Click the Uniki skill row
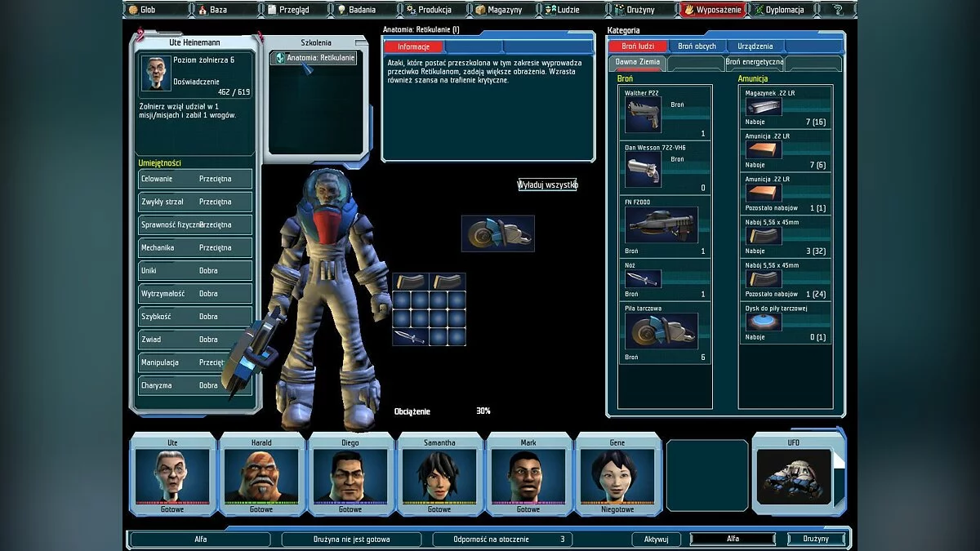The height and width of the screenshot is (551, 980). pos(195,270)
